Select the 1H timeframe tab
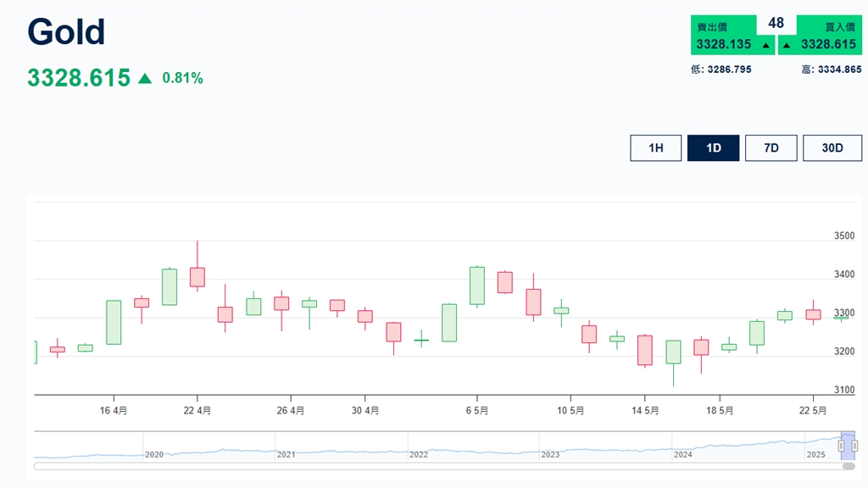The height and width of the screenshot is (488, 868). coord(655,147)
